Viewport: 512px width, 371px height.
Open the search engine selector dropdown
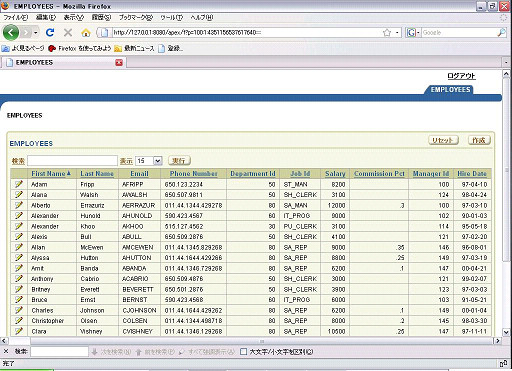coord(413,32)
